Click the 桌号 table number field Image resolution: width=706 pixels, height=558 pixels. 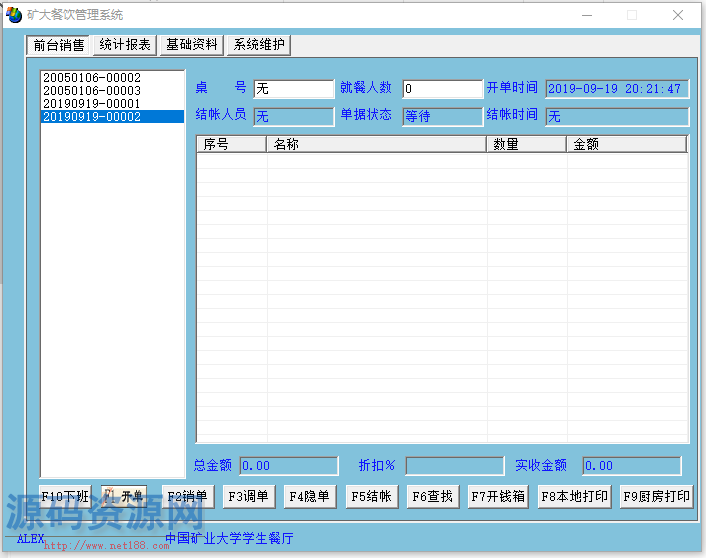(293, 89)
